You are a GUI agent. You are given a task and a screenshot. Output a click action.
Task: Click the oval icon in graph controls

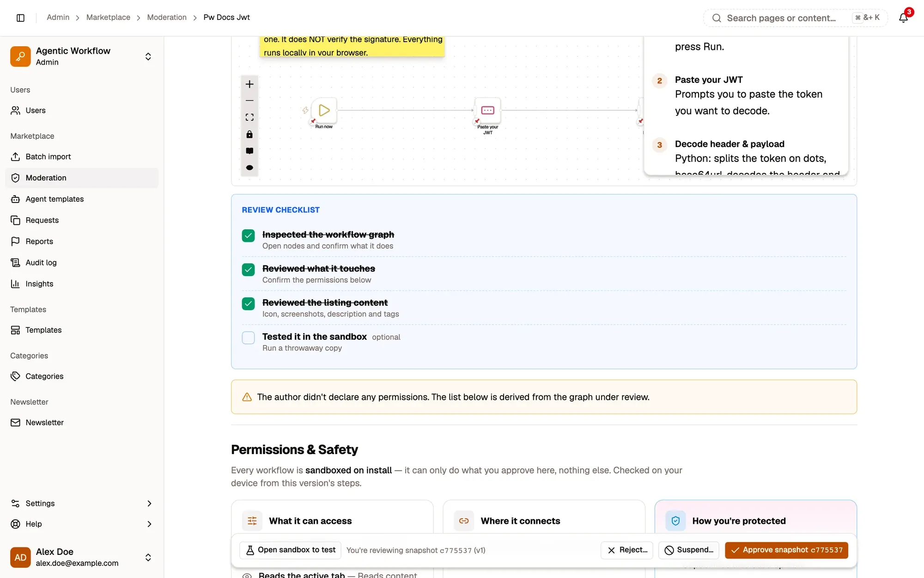coord(249,167)
